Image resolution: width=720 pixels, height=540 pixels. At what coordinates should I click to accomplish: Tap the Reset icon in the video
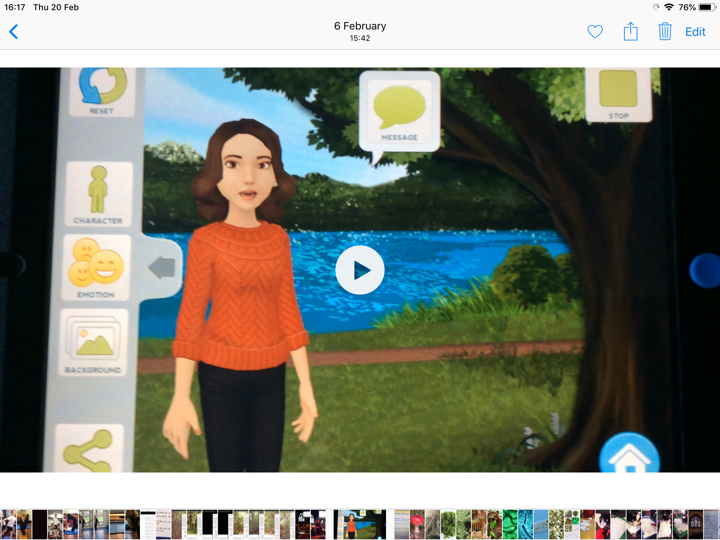click(x=101, y=90)
